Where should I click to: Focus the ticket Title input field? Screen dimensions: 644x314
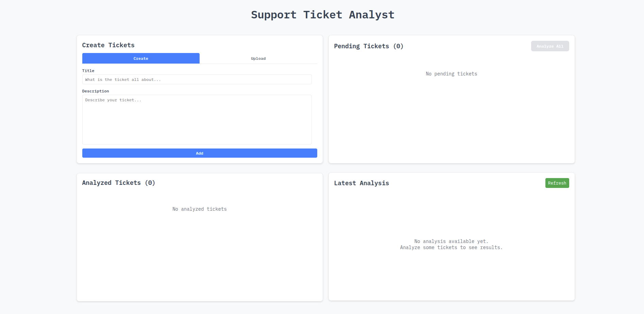tap(197, 80)
